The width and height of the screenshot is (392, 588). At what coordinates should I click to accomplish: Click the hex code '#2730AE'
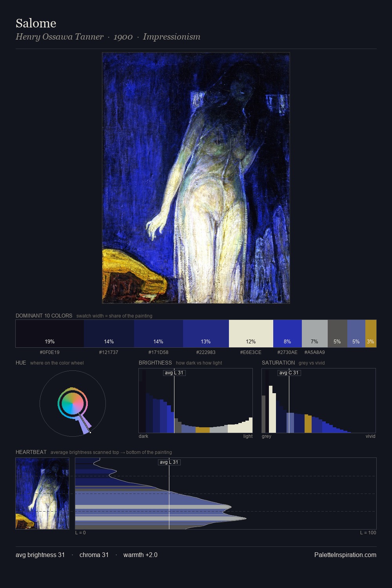click(287, 352)
